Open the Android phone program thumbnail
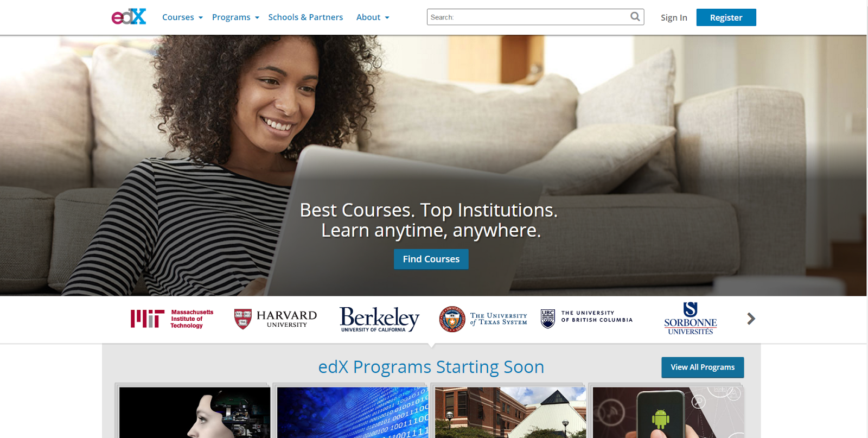 point(668,412)
